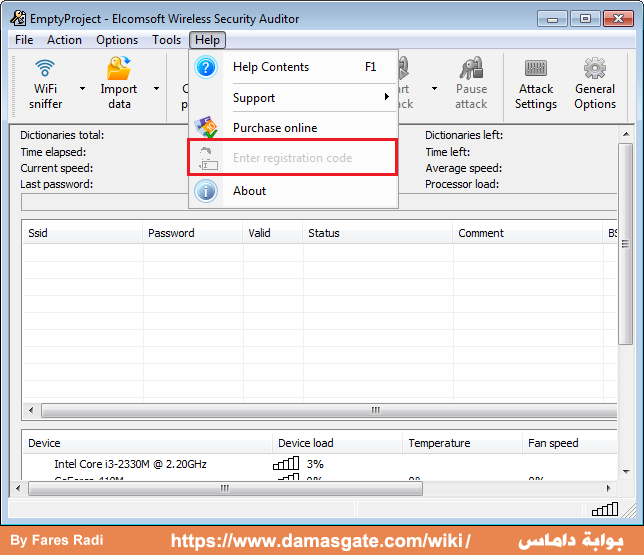Click the Dictionaries total label
Screen dimensions: 644x555
62,135
